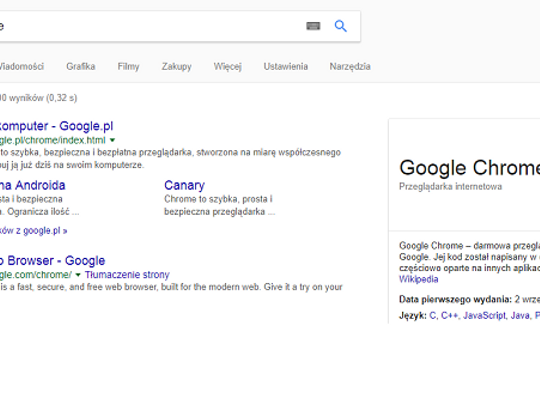
Task: Open the Wikipedia link in knowledge panel
Action: [x=418, y=279]
